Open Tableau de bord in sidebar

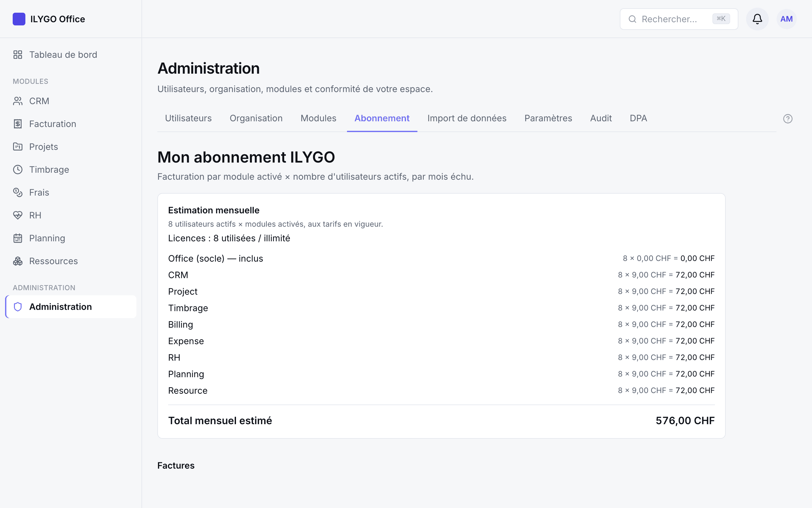coord(71,54)
